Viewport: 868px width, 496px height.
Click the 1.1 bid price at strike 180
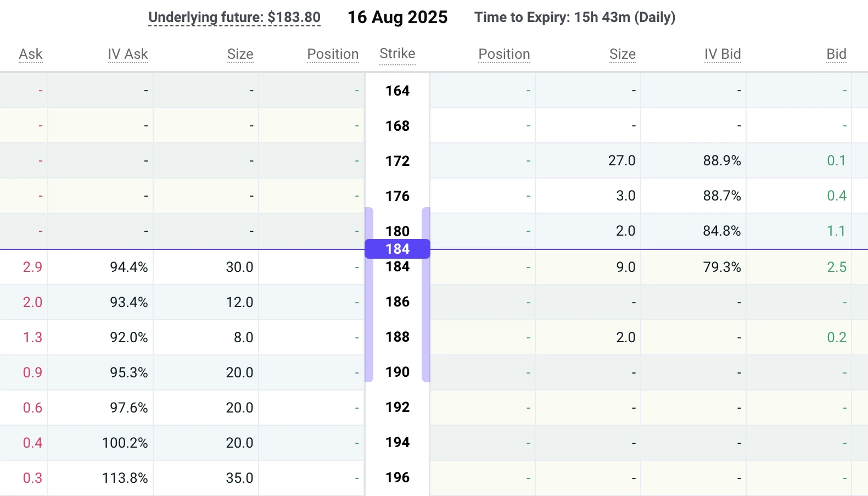coord(836,231)
